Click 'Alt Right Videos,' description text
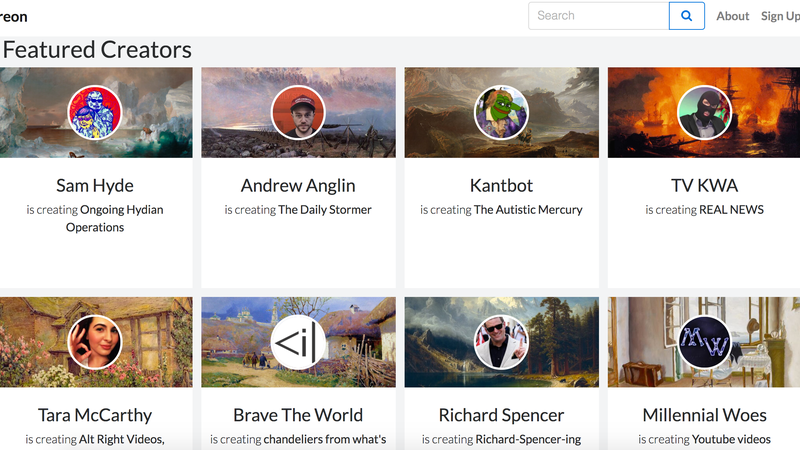 (x=121, y=439)
